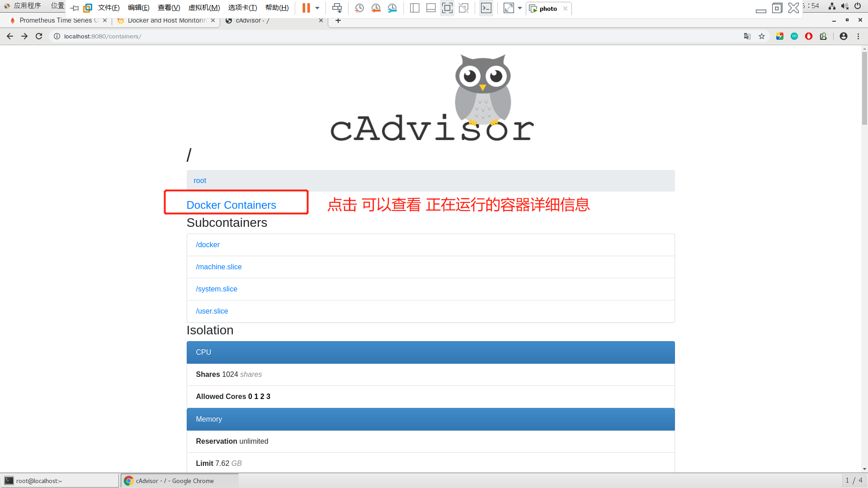
Task: Take a VM snapshot
Action: (x=359, y=8)
